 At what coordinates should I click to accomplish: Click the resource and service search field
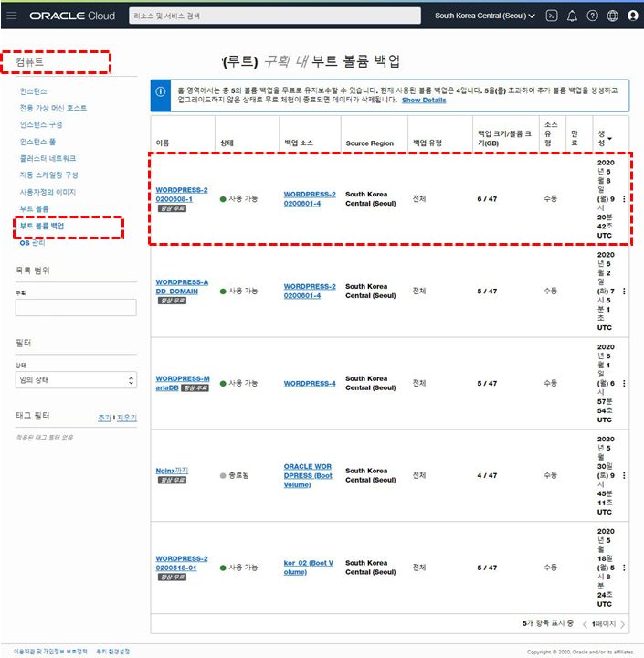coord(275,16)
